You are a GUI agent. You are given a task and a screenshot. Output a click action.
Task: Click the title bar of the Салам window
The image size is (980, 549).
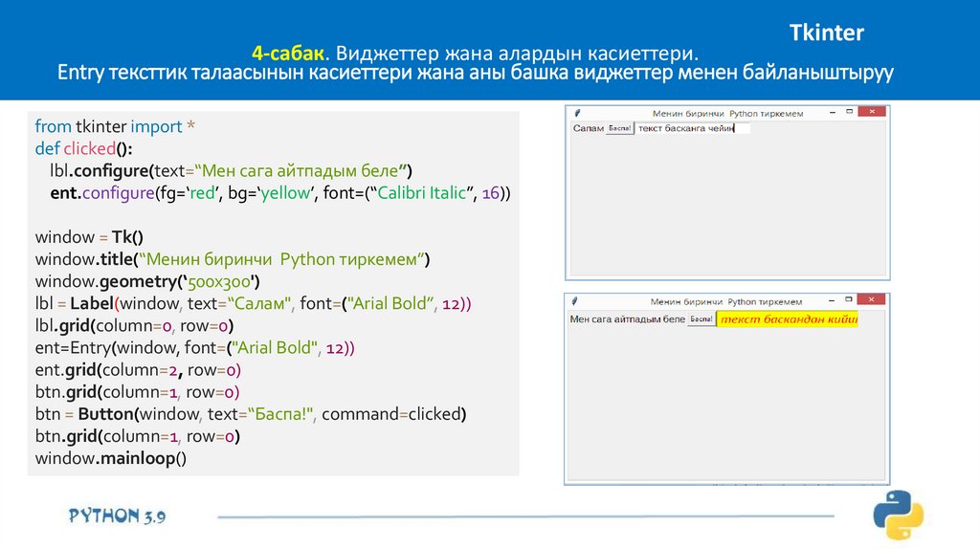point(727,113)
